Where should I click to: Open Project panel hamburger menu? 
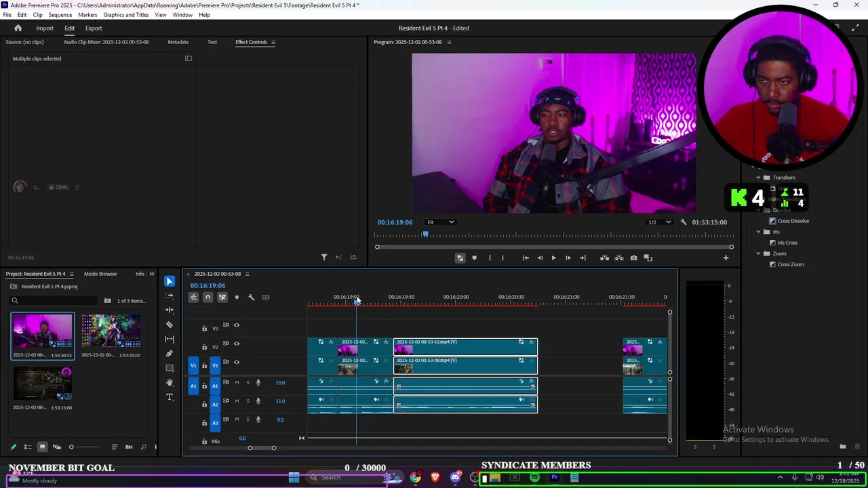[x=73, y=274]
